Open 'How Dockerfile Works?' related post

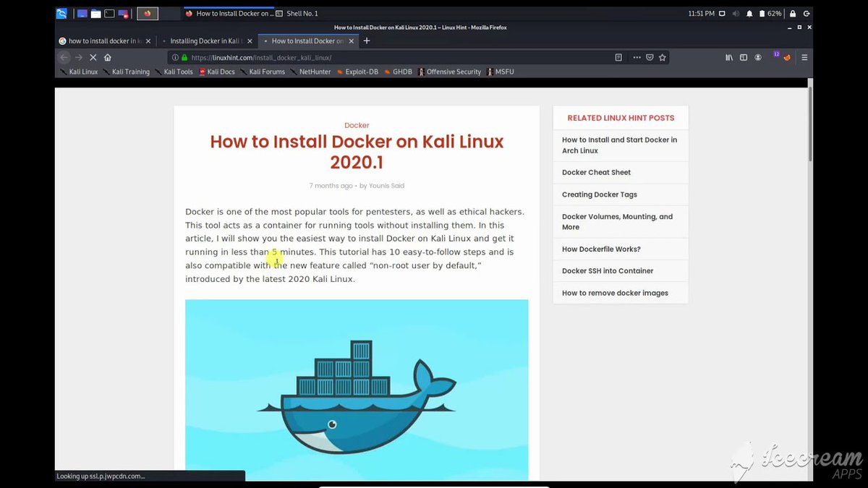coord(601,249)
